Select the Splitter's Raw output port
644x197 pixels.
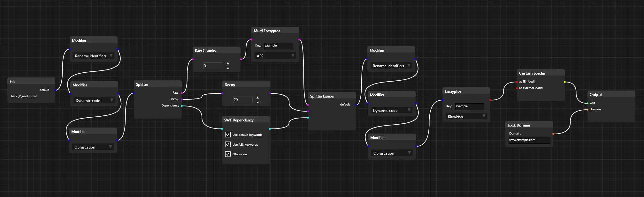(x=182, y=93)
